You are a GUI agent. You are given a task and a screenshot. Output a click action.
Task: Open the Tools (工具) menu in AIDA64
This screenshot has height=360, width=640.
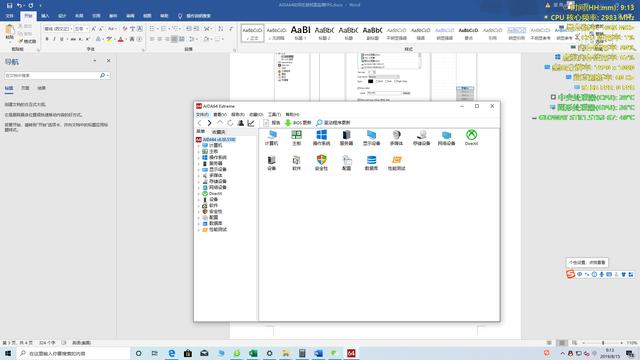coord(274,114)
